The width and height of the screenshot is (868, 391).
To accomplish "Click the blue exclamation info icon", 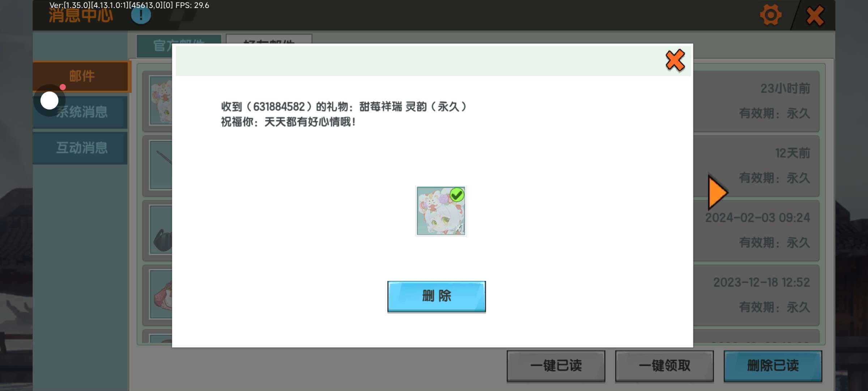I will point(141,15).
